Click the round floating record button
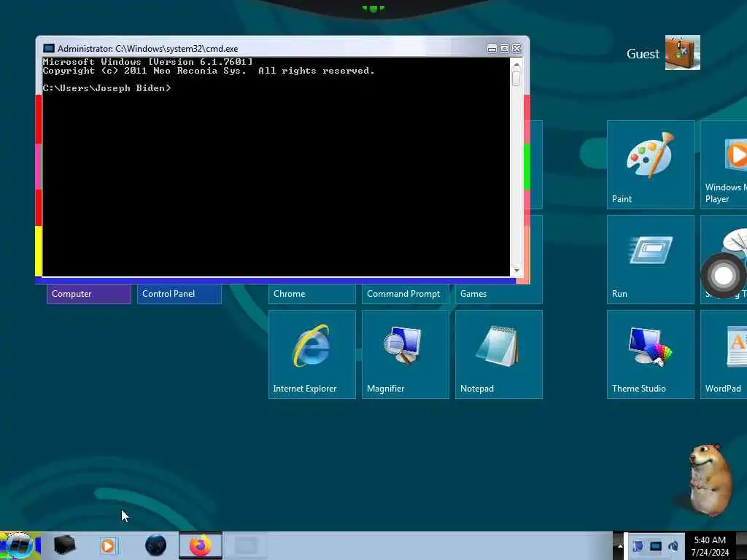 coord(723,275)
